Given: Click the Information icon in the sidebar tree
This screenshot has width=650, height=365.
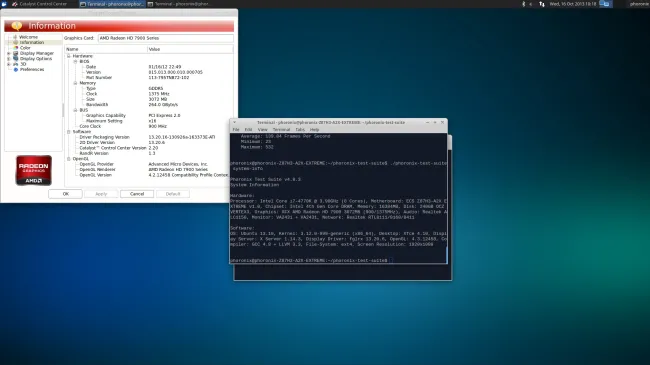Looking at the screenshot, I should click(16, 42).
